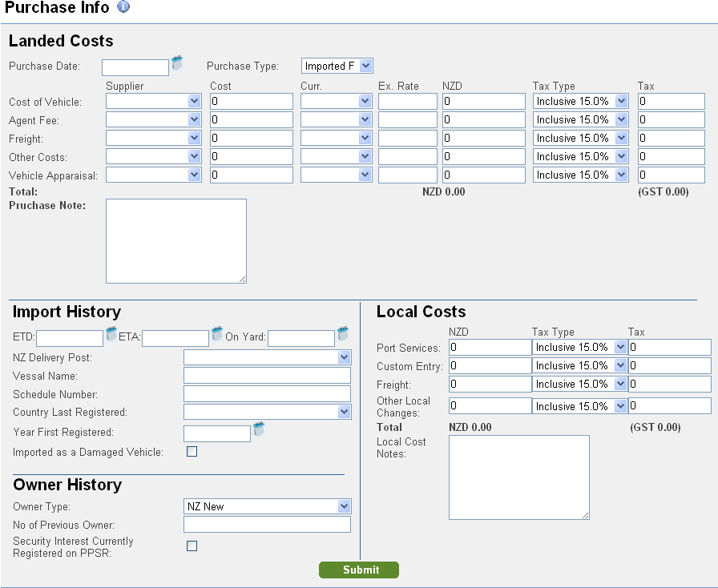Change Port Services Tax Type dropdown
This screenshot has width=718, height=588.
pos(579,348)
